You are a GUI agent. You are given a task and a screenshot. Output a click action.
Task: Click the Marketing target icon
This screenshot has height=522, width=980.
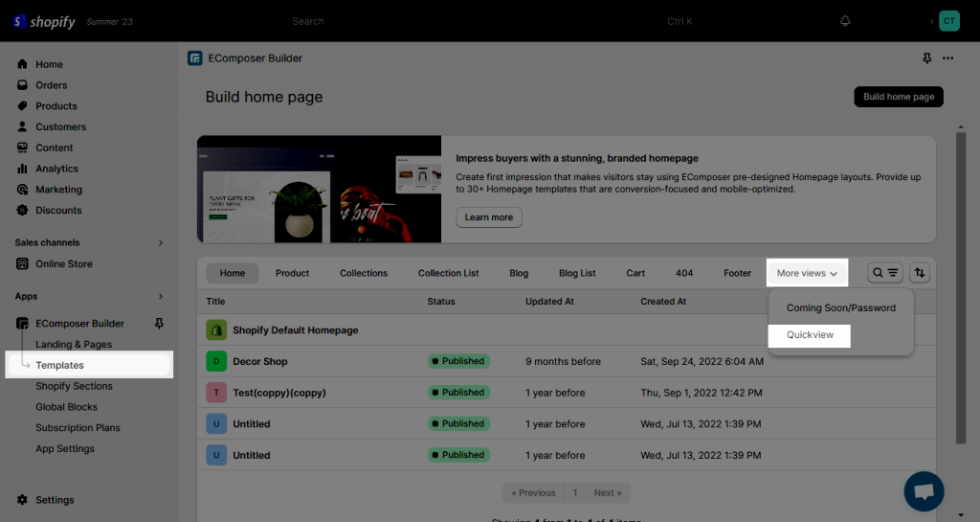pos(23,189)
